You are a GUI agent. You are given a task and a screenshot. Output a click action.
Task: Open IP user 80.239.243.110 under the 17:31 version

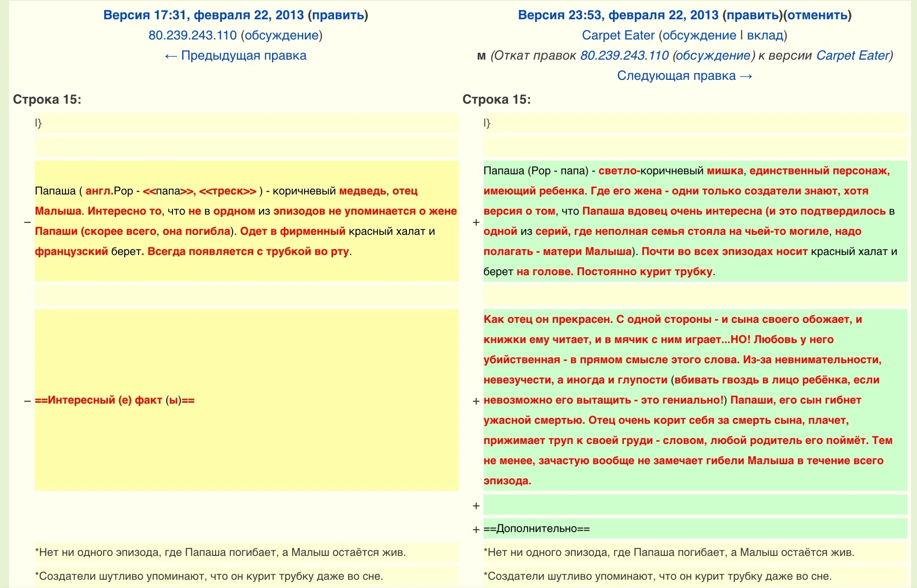click(x=192, y=35)
